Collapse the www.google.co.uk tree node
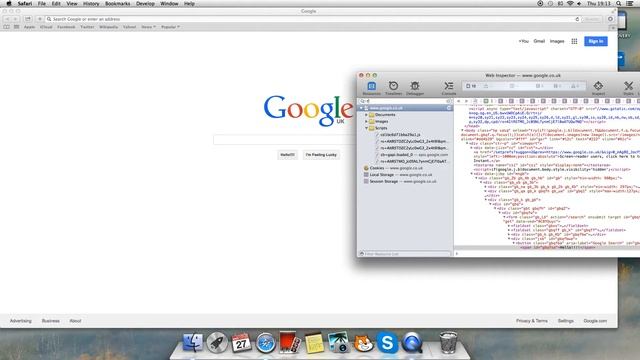The image size is (640, 360). pyautogui.click(x=361, y=108)
